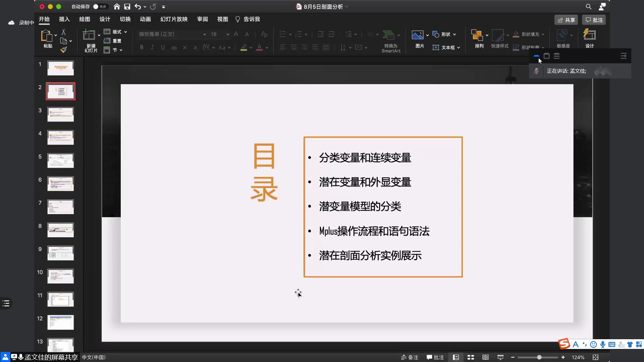Fit slide to window icon
Image resolution: width=644 pixels, height=362 pixels.
[x=595, y=357]
